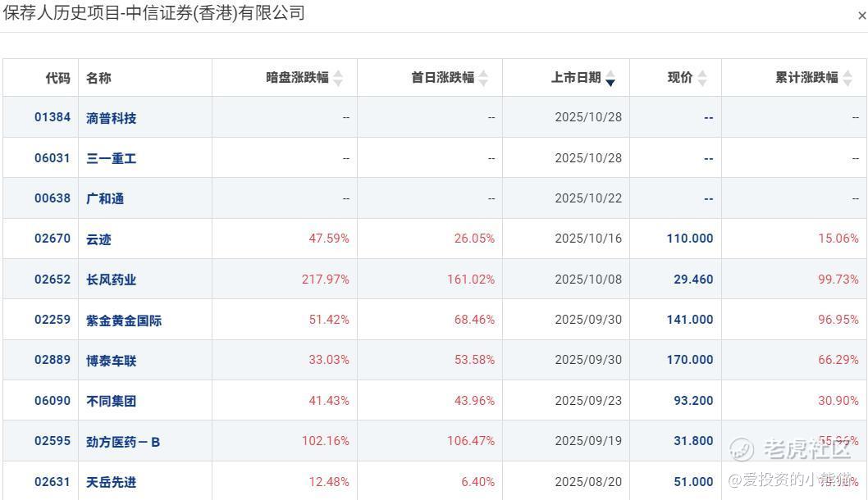Click first-day gain 68.46%

(474, 320)
